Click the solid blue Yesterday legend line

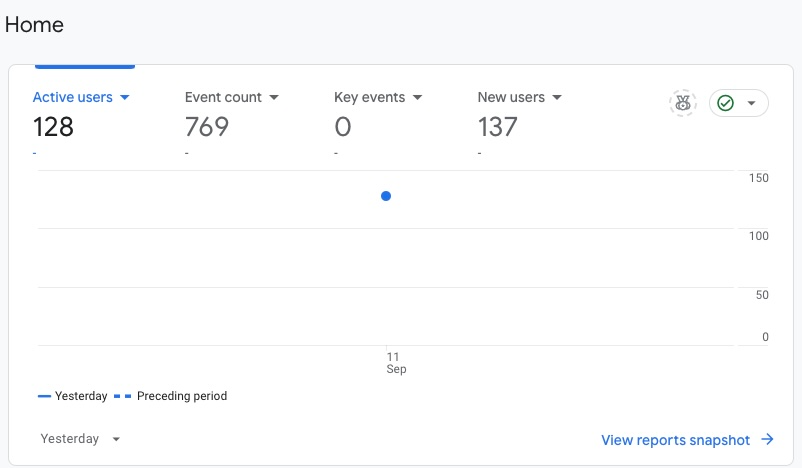(44, 396)
